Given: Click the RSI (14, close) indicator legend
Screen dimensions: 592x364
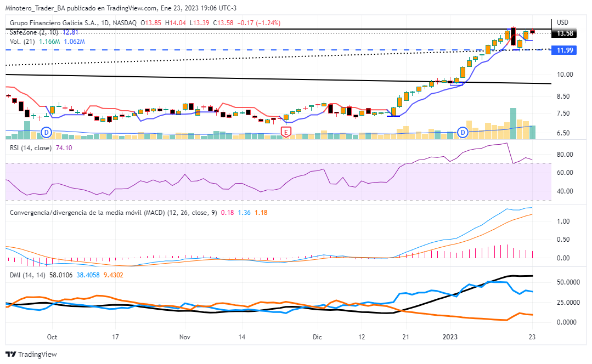Looking at the screenshot, I should coord(31,148).
